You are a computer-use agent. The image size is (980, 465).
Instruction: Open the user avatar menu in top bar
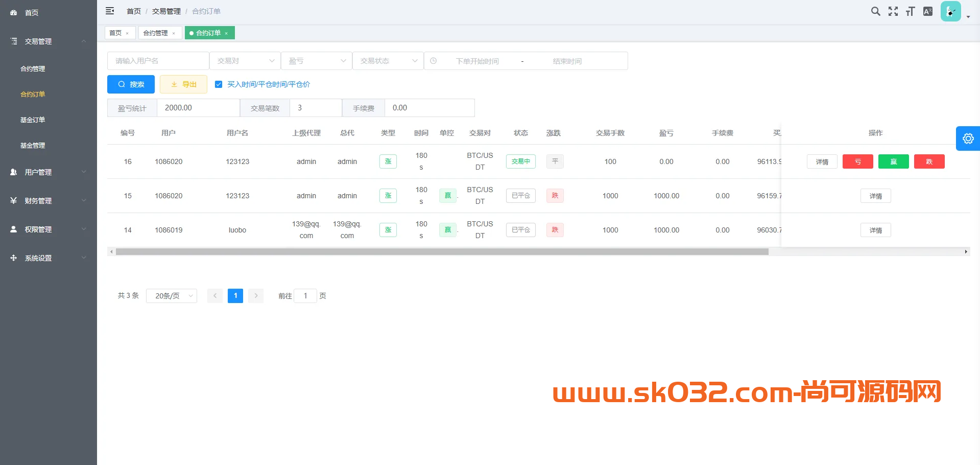tap(950, 11)
